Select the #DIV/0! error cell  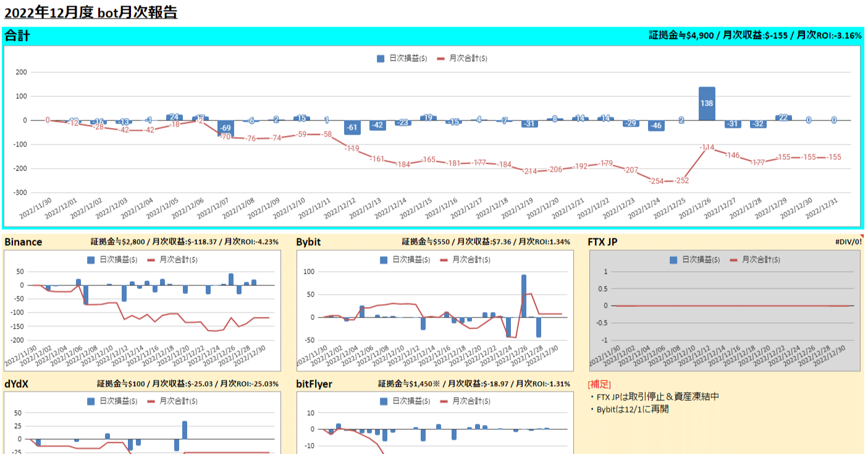(848, 242)
